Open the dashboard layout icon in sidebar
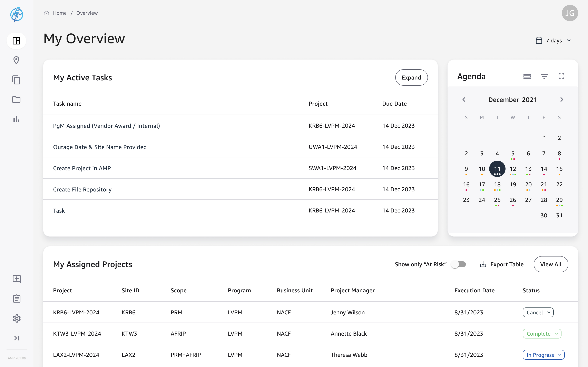The height and width of the screenshot is (367, 588). tap(16, 41)
